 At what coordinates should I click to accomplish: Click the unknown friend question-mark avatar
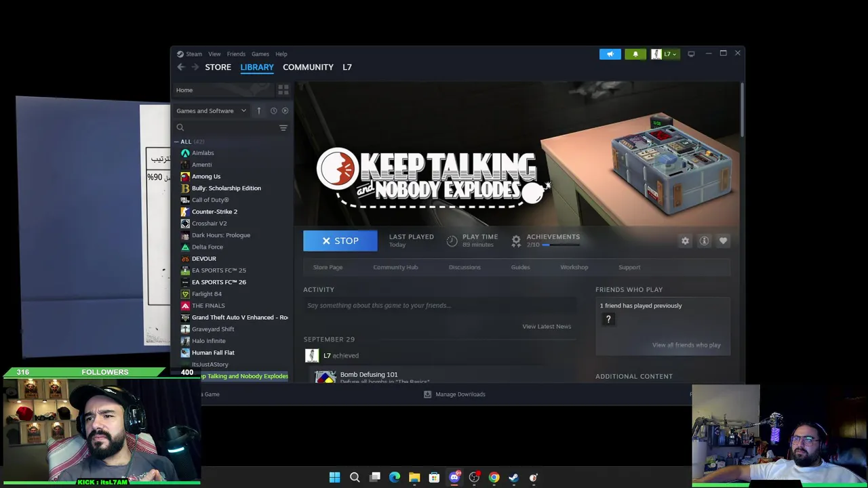tap(608, 320)
